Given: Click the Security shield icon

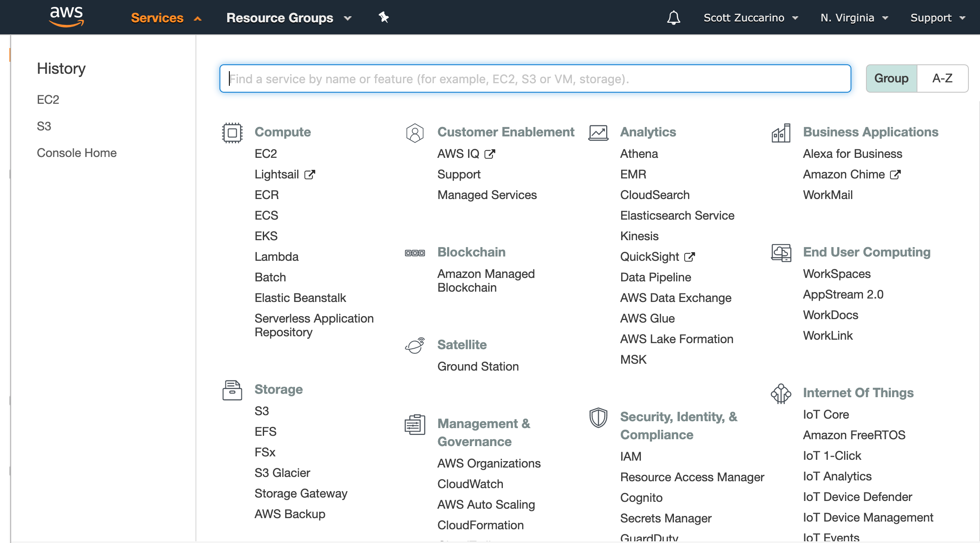Looking at the screenshot, I should coord(598,417).
